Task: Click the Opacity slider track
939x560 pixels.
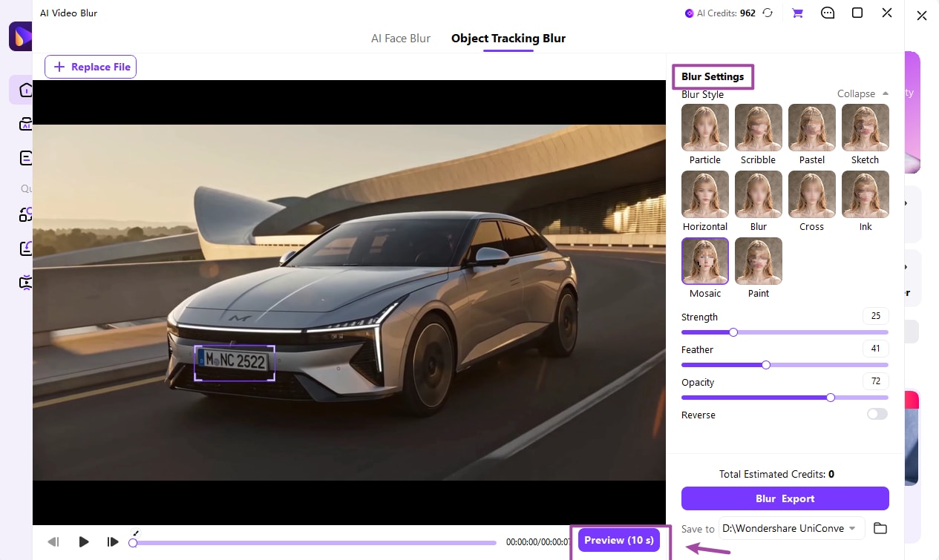Action: (785, 398)
